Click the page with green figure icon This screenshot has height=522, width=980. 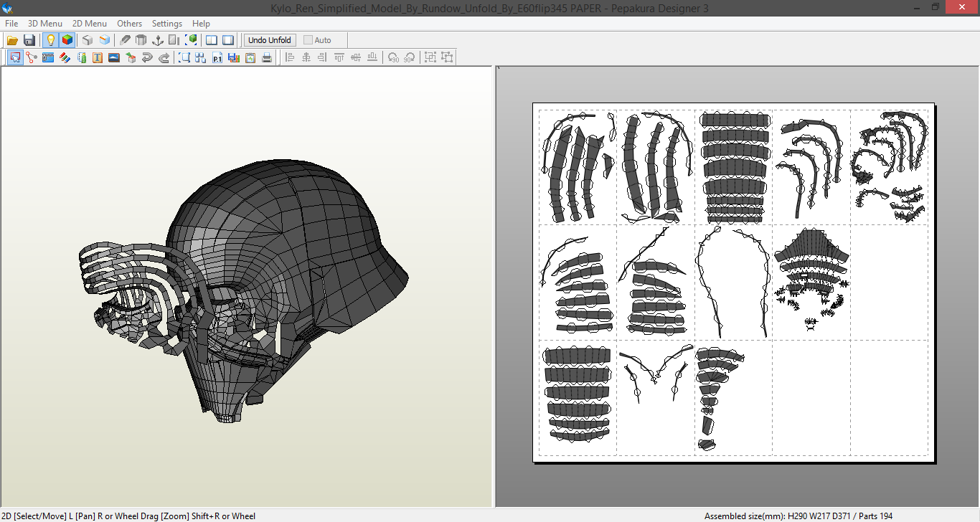click(81, 57)
